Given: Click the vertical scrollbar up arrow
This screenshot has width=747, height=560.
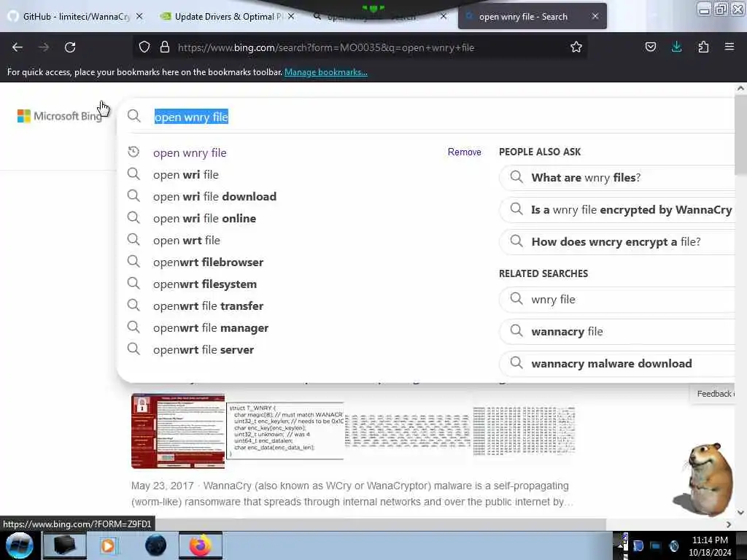Looking at the screenshot, I should (x=740, y=88).
